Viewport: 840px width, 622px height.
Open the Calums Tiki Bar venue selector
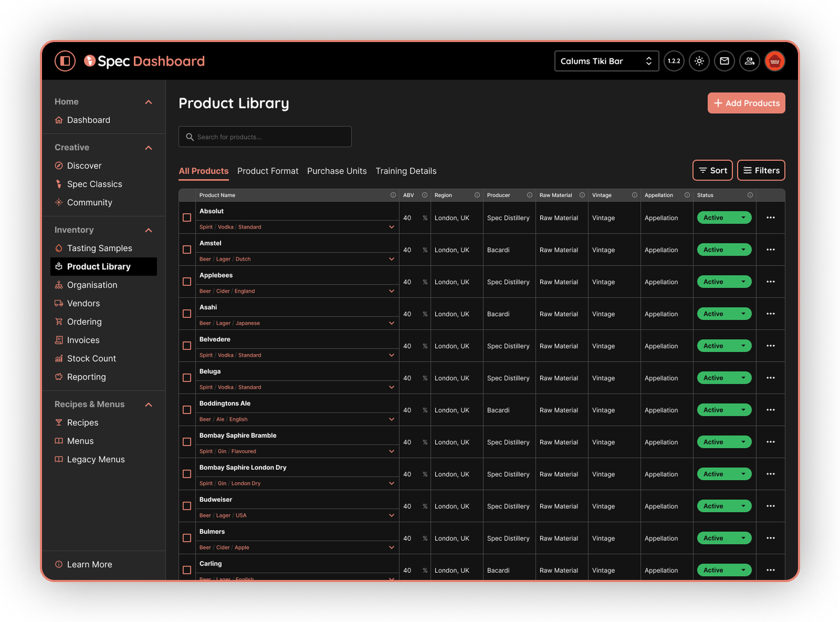click(606, 61)
